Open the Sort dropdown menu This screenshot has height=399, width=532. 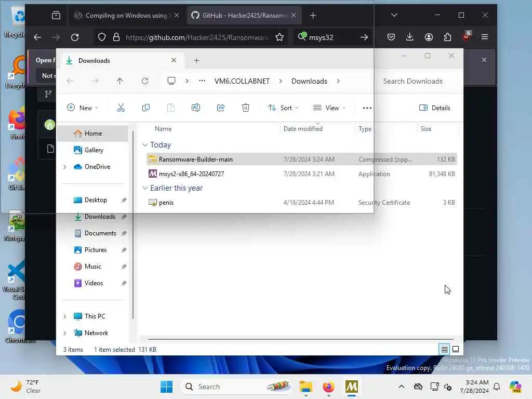(x=283, y=108)
